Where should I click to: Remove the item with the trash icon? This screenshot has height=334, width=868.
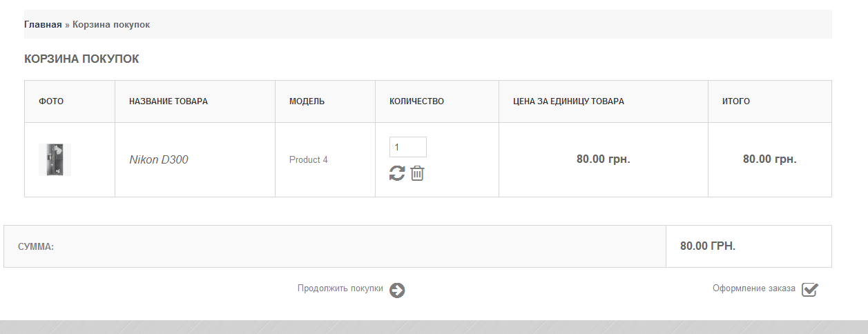(417, 173)
